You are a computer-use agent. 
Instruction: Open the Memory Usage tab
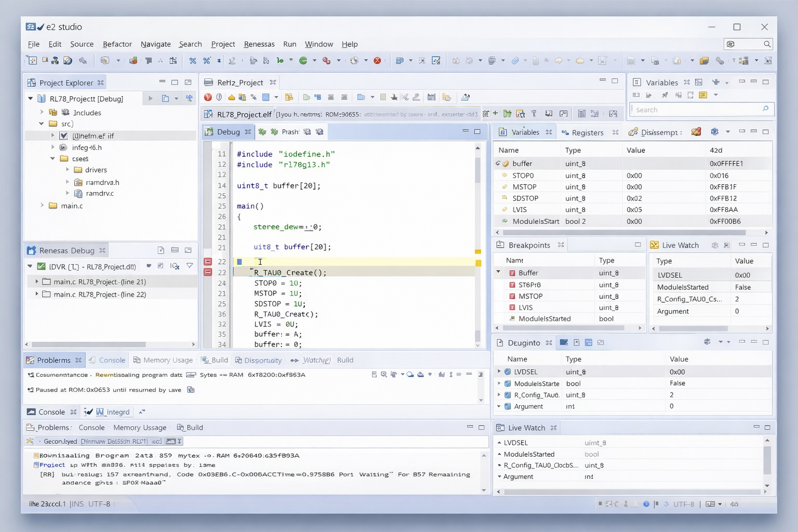(167, 360)
